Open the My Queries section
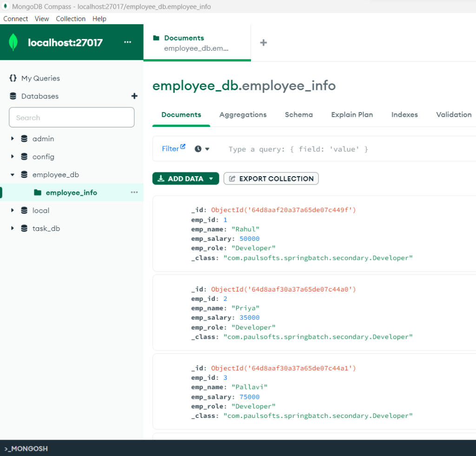476x456 pixels. coord(40,78)
